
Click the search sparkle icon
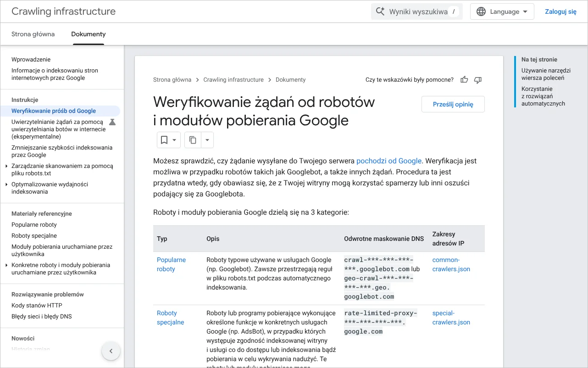point(380,11)
